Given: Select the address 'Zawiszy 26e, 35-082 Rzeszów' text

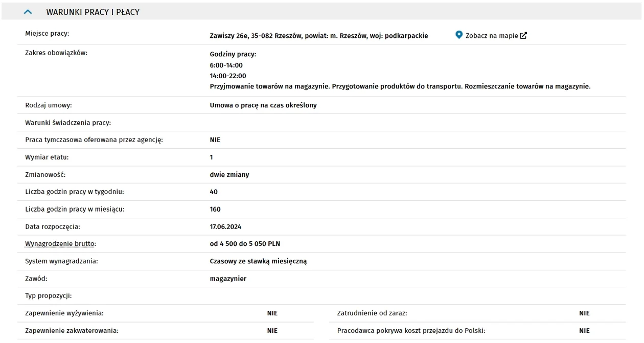Looking at the screenshot, I should point(256,36).
